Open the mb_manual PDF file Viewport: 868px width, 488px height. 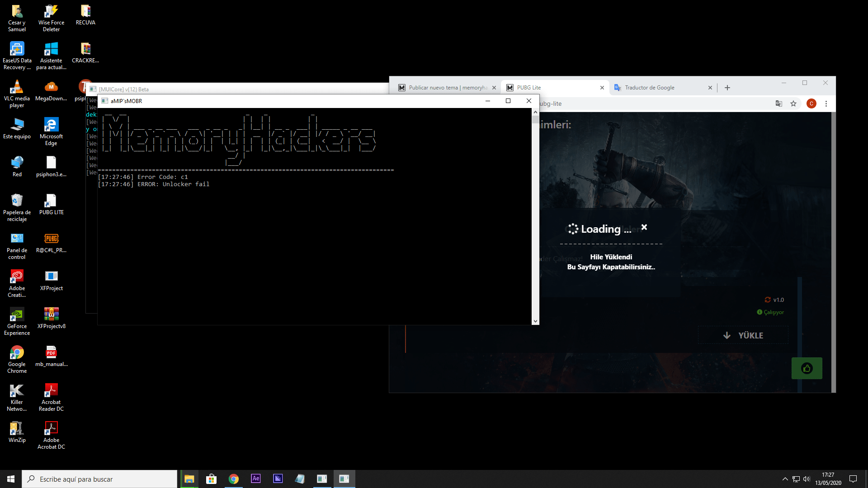point(51,357)
